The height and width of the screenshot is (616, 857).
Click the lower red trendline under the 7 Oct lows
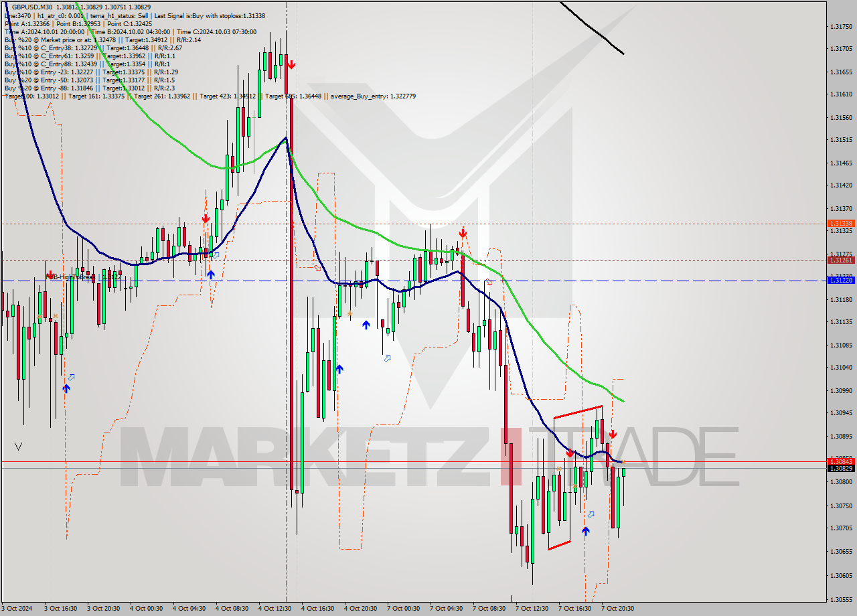pyautogui.click(x=559, y=545)
